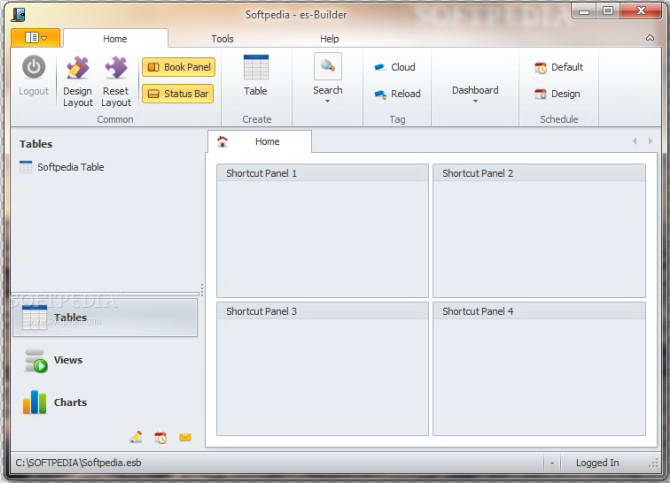Viewport: 670px width, 483px height.
Task: Click the status bar resize grip
Action: [654, 463]
